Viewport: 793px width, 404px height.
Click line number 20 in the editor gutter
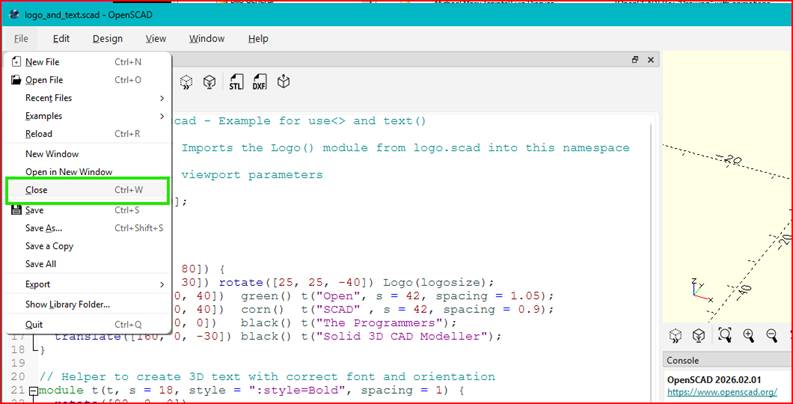coord(18,377)
